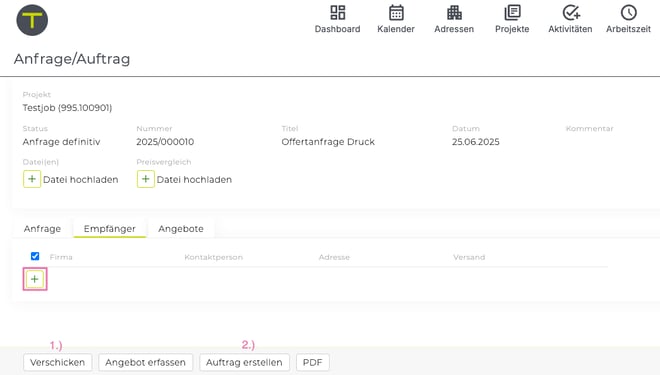The height and width of the screenshot is (375, 660).
Task: Click the Angebot erfassen button
Action: 145,362
